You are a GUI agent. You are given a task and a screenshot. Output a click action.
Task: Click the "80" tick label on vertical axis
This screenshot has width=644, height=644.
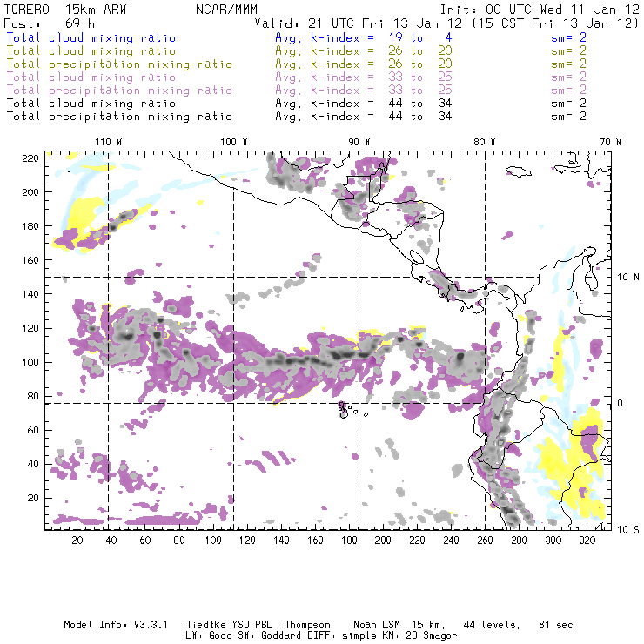pyautogui.click(x=33, y=396)
